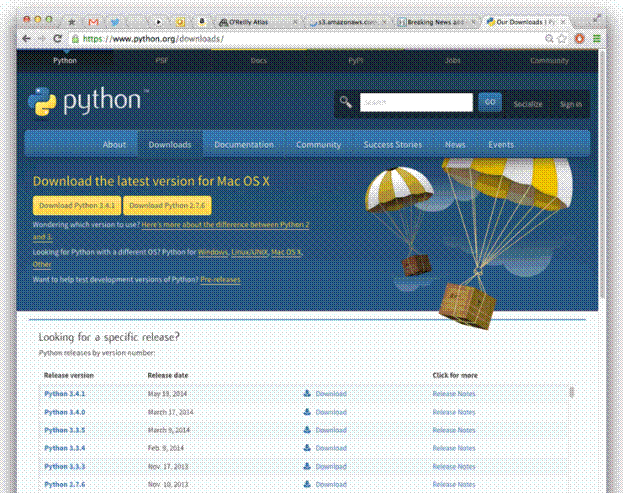This screenshot has width=624, height=494.
Task: Open the pinned star icon tab
Action: point(72,22)
